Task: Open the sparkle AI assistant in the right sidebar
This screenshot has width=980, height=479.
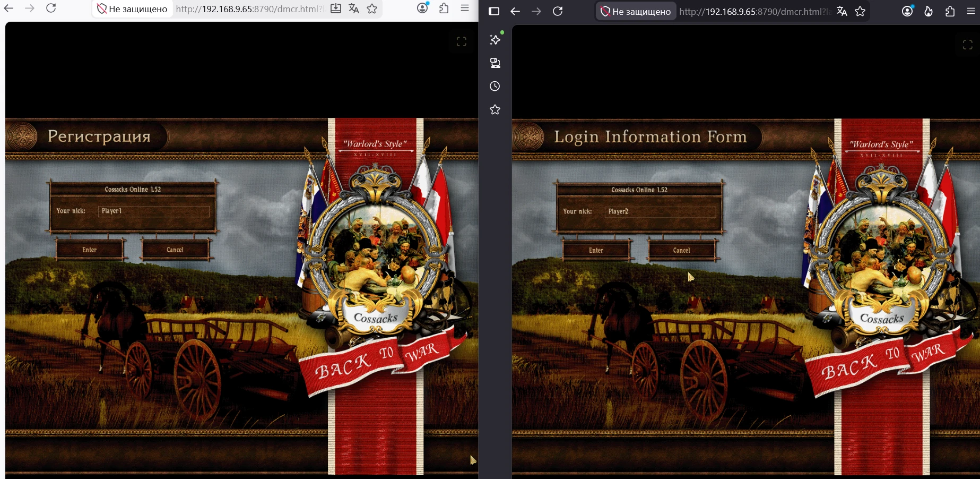Action: 495,40
